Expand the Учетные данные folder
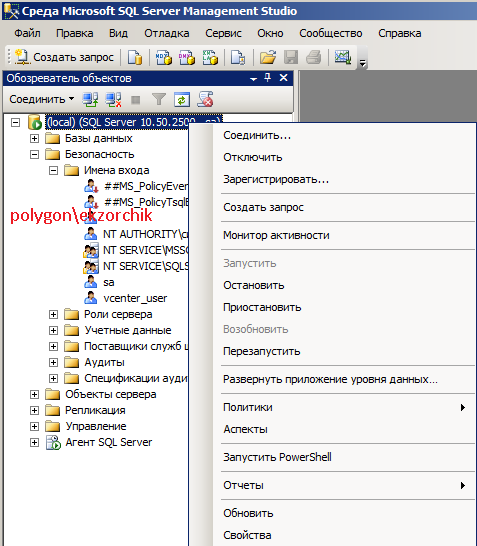The width and height of the screenshot is (477, 546). click(53, 330)
